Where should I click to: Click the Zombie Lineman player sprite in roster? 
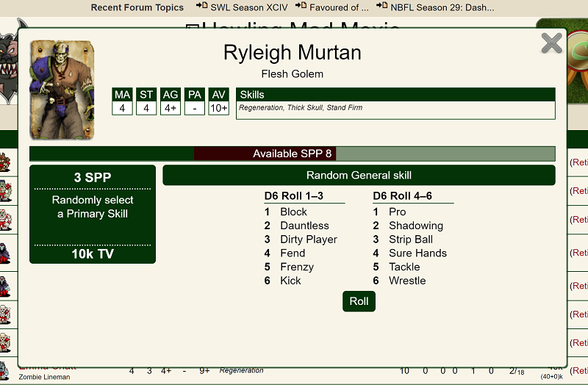click(4, 371)
